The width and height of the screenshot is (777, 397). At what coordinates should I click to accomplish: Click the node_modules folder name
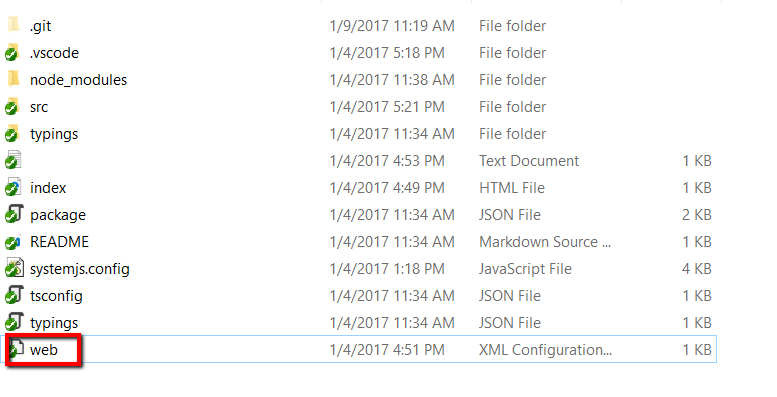pyautogui.click(x=78, y=80)
